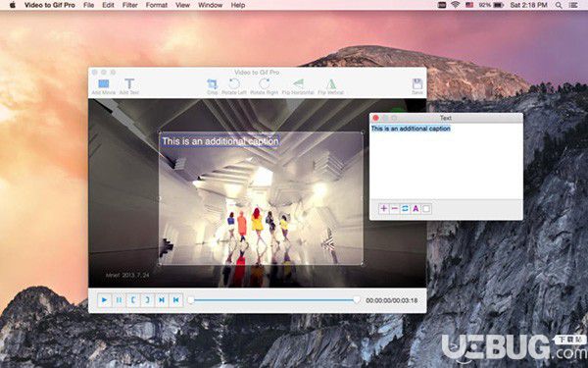Screen dimensions: 588x368
Task: Open the Video to Gif Pro application menu
Action: [50, 5]
